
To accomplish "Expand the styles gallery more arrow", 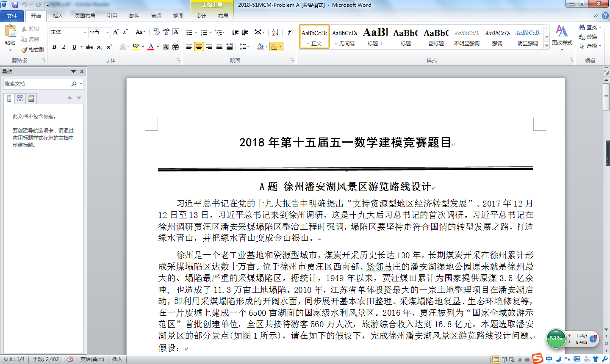I will click(546, 44).
